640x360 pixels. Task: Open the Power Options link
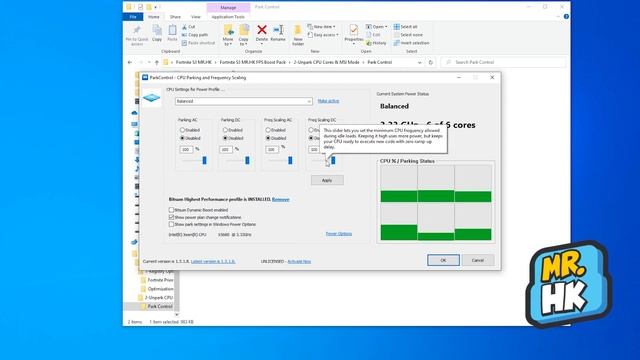click(x=338, y=234)
